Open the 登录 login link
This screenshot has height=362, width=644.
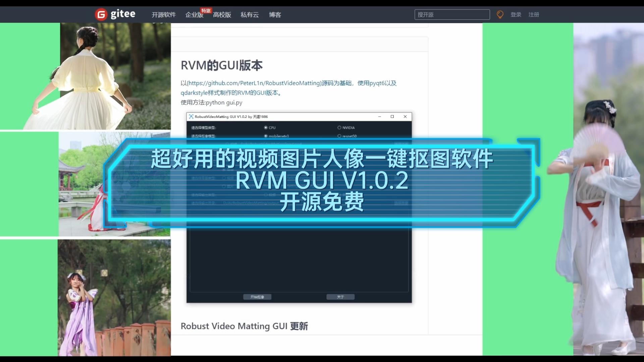(x=516, y=15)
